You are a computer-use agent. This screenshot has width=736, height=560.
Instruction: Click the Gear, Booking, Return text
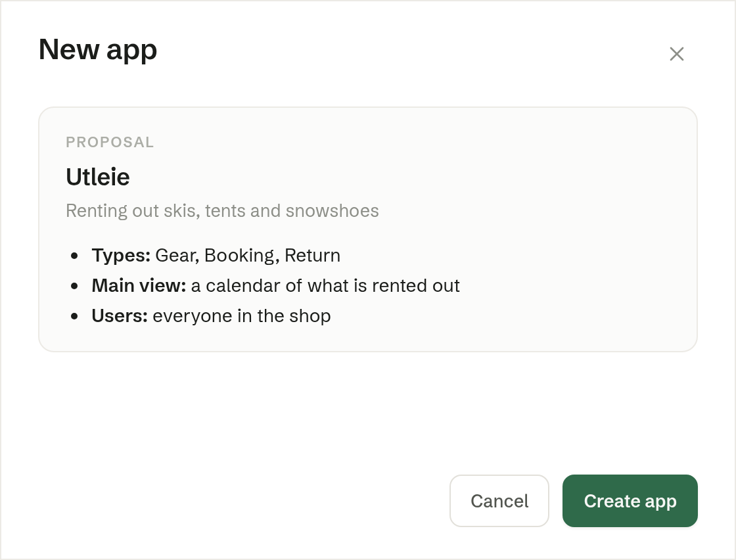248,256
